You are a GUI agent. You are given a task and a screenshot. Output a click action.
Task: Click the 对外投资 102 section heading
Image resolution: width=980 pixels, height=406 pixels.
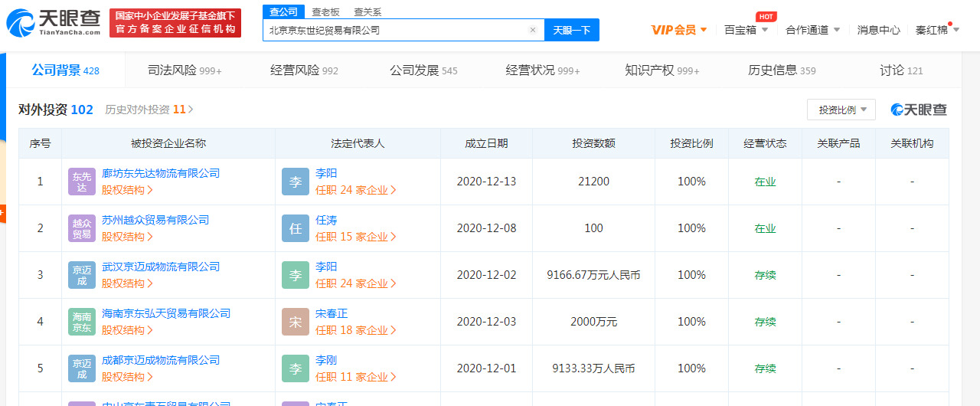(56, 110)
